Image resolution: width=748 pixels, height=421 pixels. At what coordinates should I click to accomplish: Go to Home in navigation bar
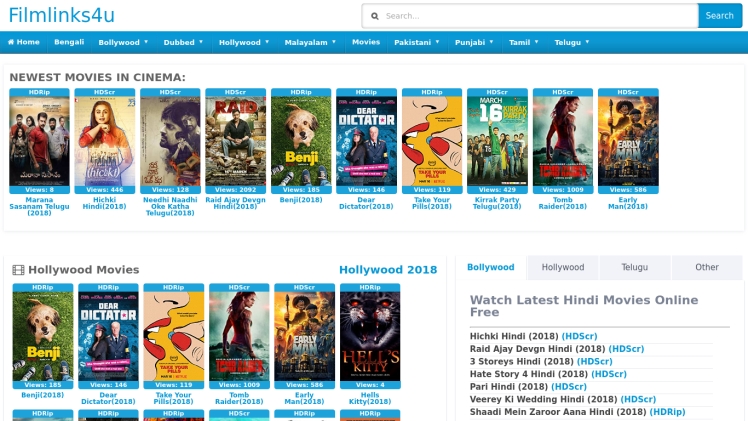23,42
